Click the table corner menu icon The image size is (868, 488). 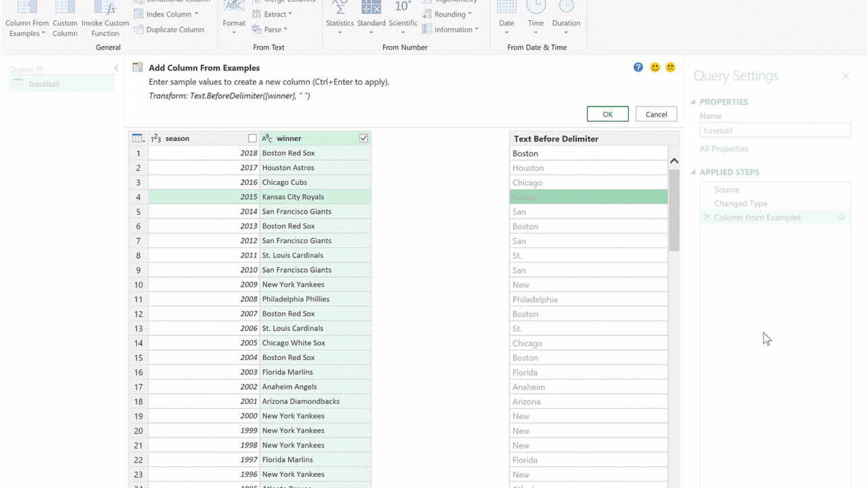(138, 138)
